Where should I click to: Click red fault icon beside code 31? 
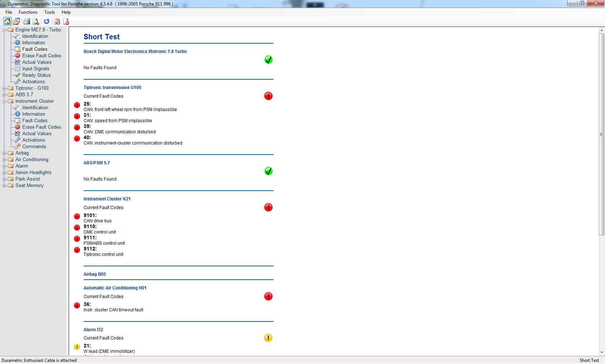tap(77, 116)
